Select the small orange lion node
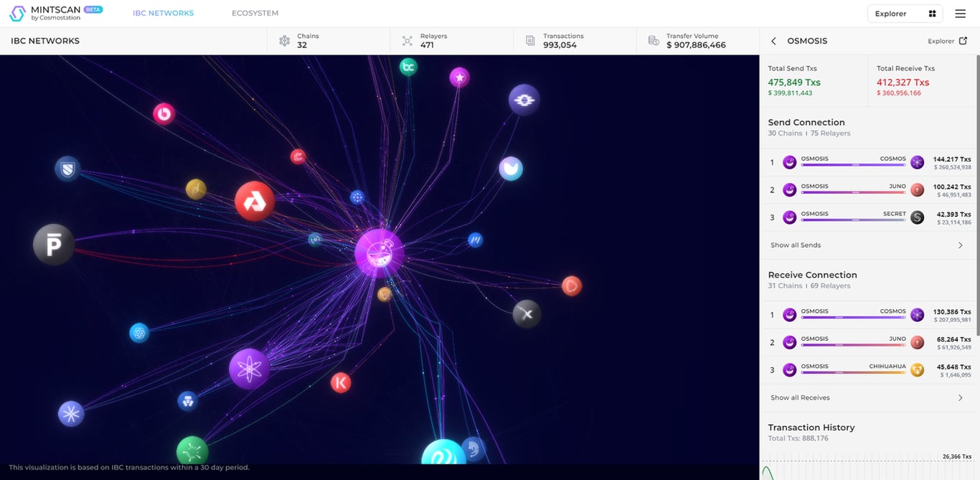This screenshot has height=480, width=980. coord(385,294)
